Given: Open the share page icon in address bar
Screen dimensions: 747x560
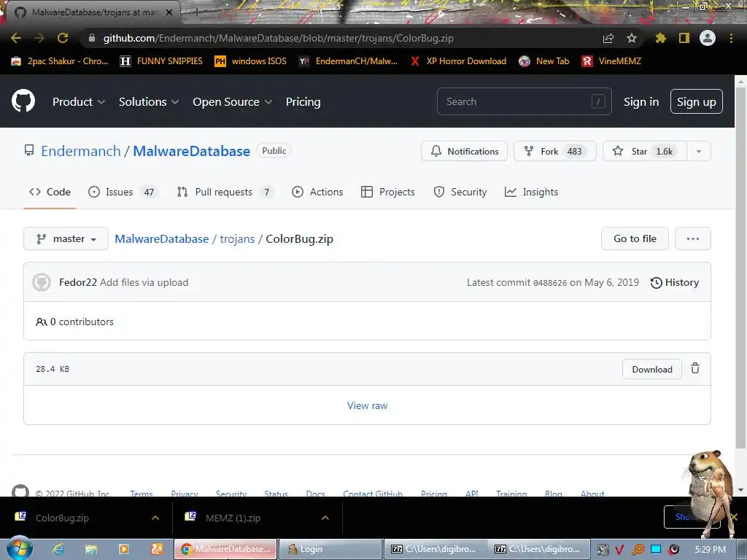Looking at the screenshot, I should pos(608,38).
